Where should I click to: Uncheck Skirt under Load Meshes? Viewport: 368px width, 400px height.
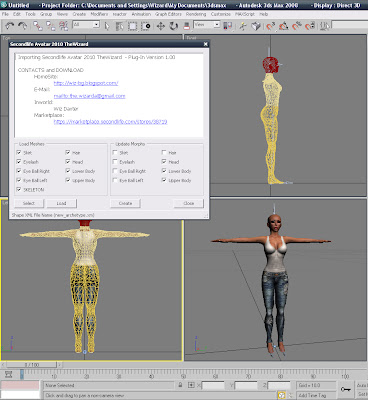pos(19,152)
